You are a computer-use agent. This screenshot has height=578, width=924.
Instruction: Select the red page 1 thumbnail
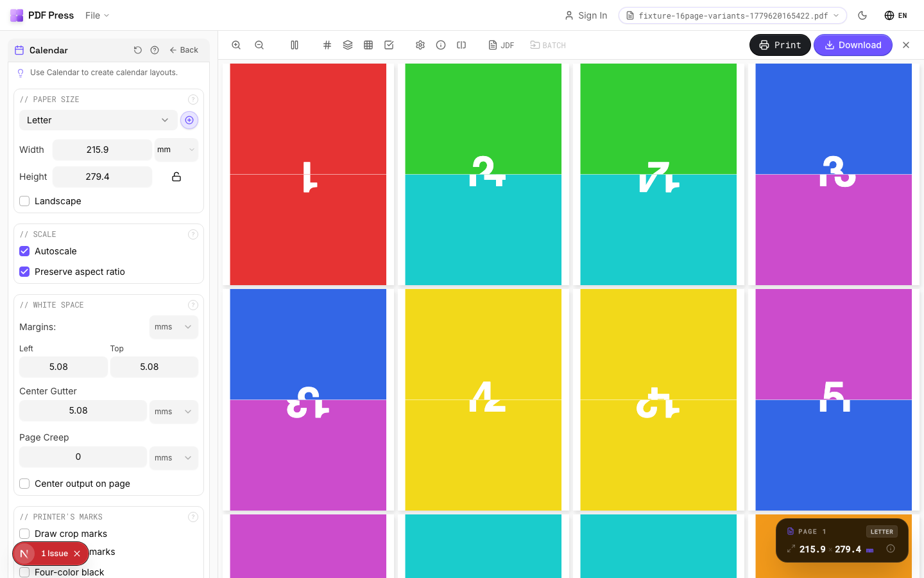tap(308, 174)
